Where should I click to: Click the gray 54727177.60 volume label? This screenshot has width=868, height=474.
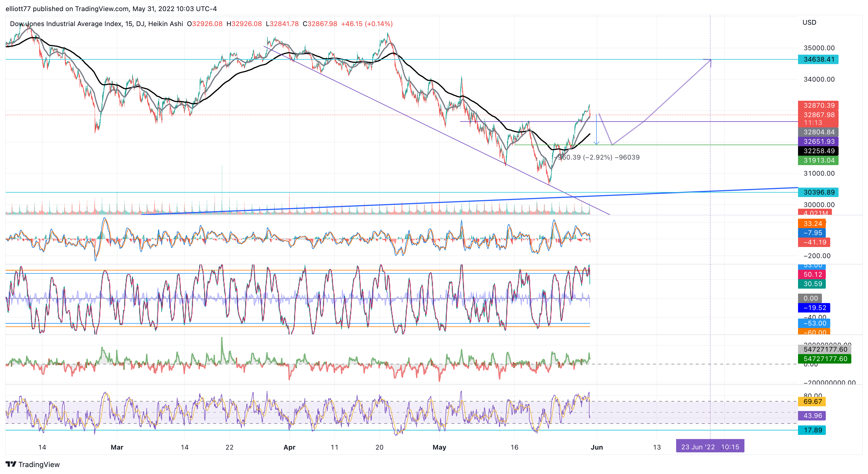click(x=824, y=349)
